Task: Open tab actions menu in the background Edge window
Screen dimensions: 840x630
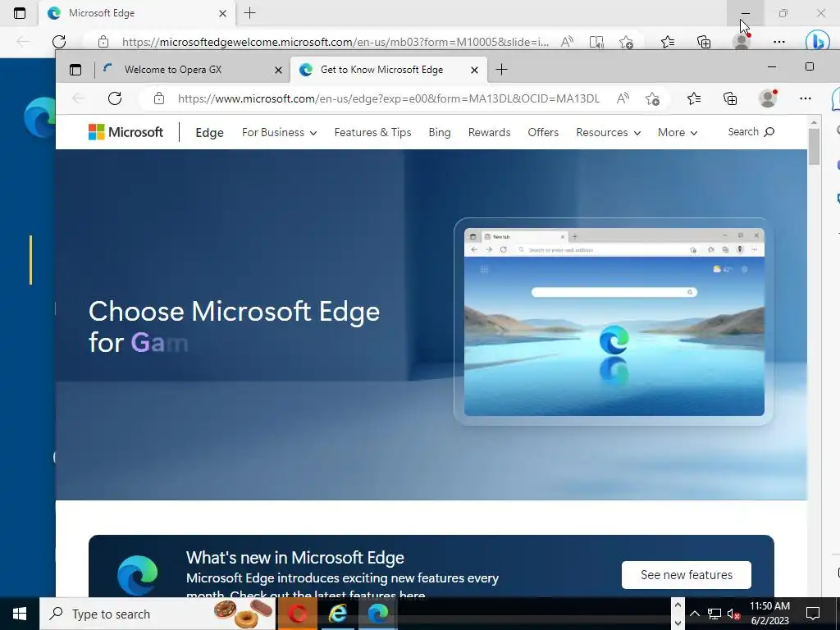Action: (20, 13)
